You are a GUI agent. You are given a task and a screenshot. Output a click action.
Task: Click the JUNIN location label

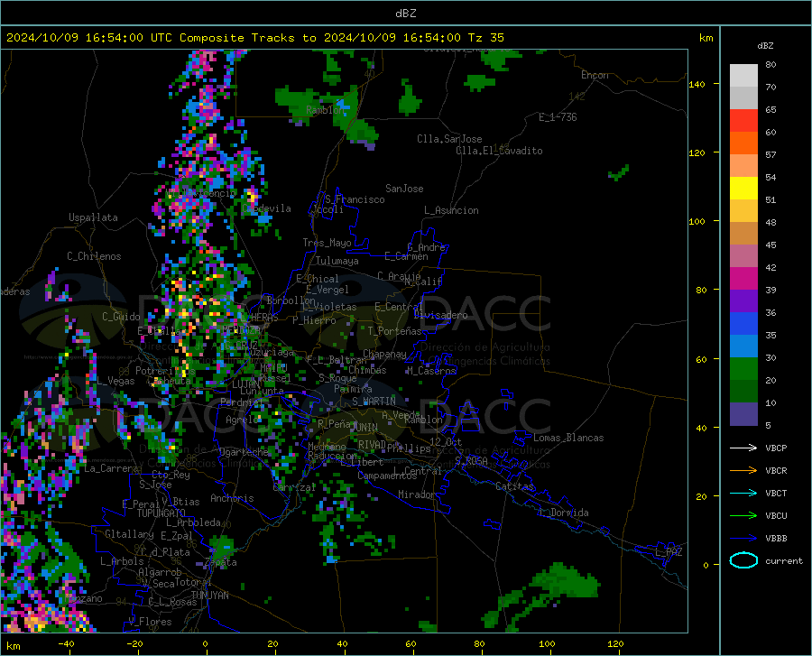click(364, 427)
